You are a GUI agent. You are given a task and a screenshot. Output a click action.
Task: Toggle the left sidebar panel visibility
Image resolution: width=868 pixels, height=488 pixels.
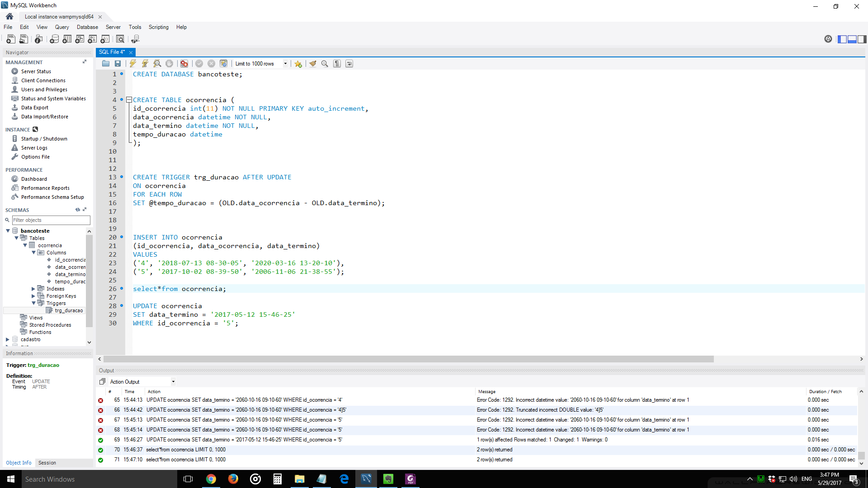[842, 39]
